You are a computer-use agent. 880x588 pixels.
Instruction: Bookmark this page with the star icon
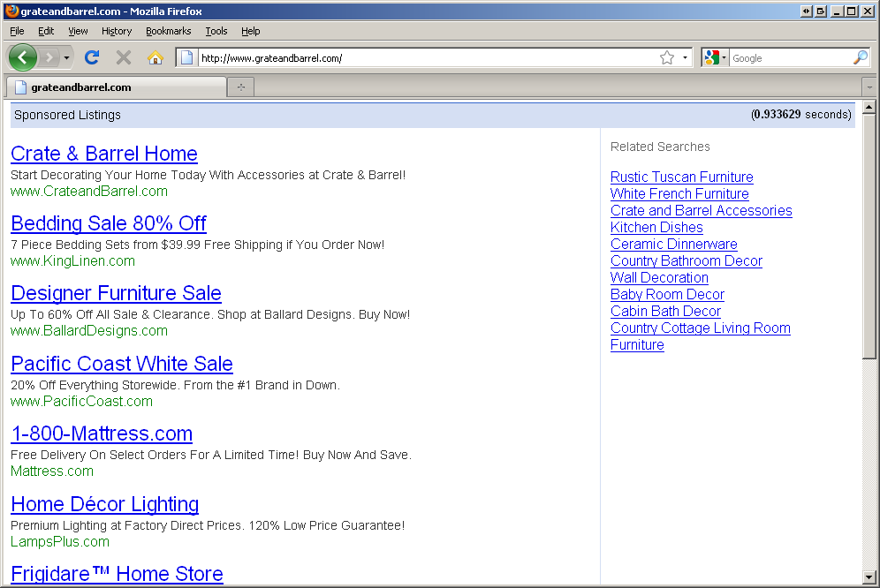click(667, 57)
